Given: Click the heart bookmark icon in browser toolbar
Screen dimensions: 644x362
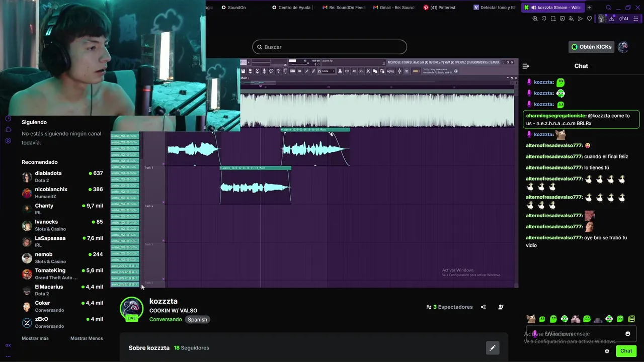Looking at the screenshot, I should 590,19.
